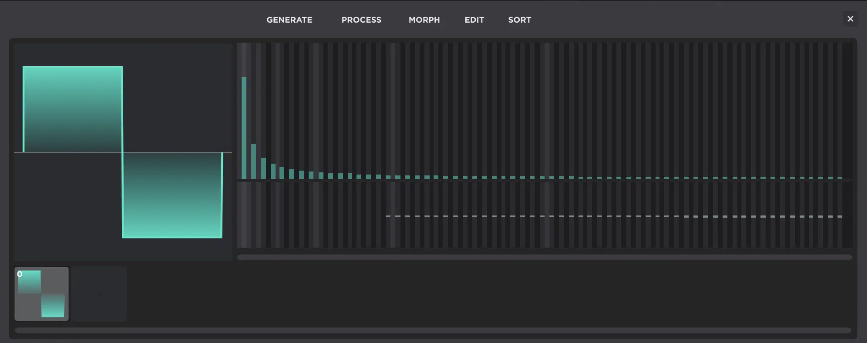Viewport: 868px width, 343px height.
Task: Click the empty right end of waveform centerline
Action: click(x=227, y=152)
